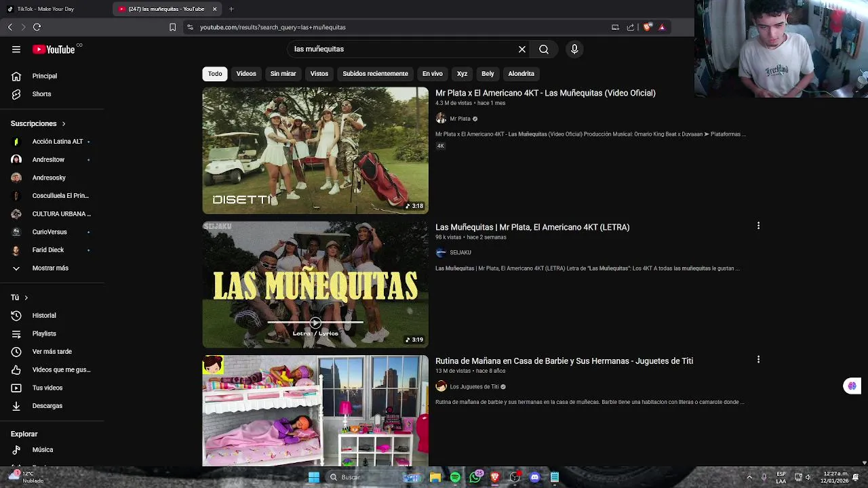Click the Mr Plata channel avatar
This screenshot has height=488, width=868.
pyautogui.click(x=441, y=119)
